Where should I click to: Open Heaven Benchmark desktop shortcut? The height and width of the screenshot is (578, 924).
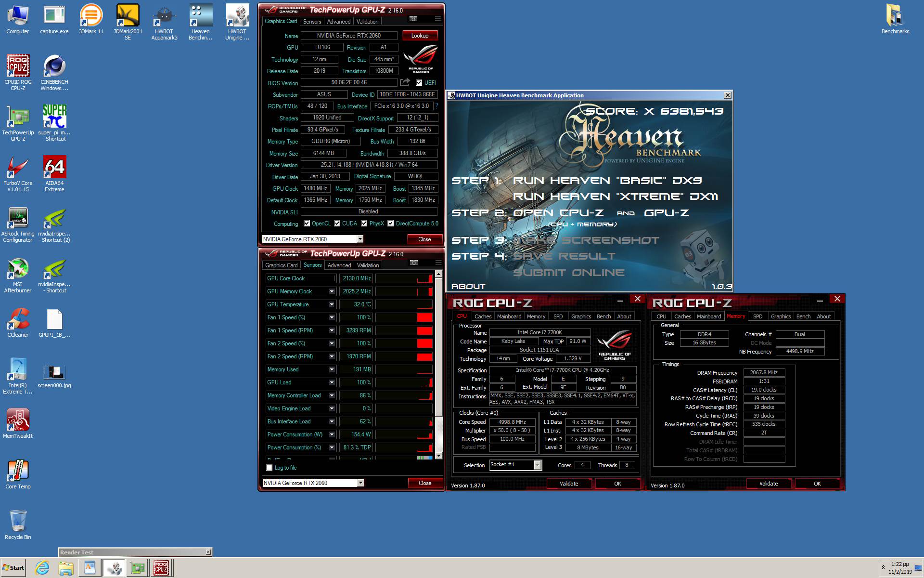[201, 22]
